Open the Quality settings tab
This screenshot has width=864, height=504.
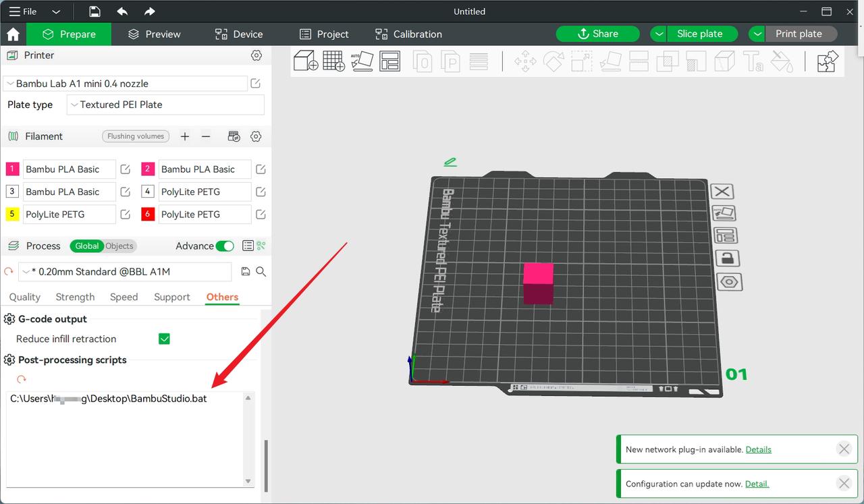tap(25, 297)
